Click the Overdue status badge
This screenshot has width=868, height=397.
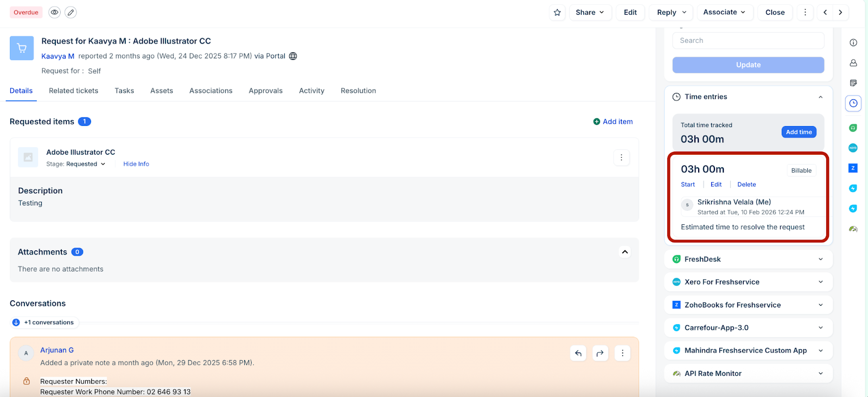pyautogui.click(x=26, y=12)
